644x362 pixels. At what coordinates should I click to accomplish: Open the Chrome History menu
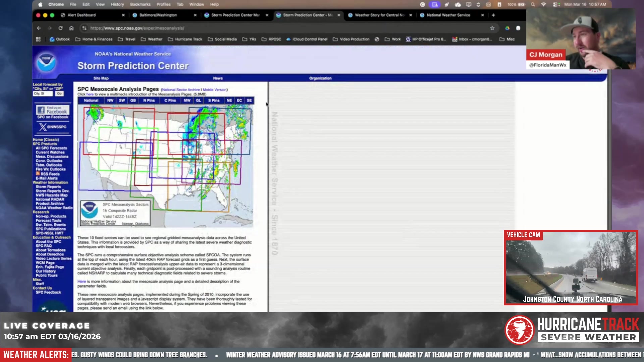click(117, 4)
